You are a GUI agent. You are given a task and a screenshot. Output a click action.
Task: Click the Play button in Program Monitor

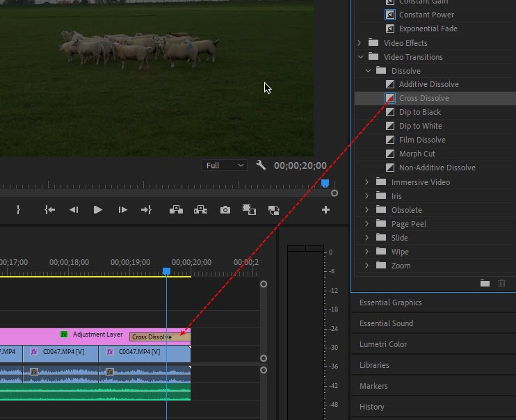click(98, 209)
